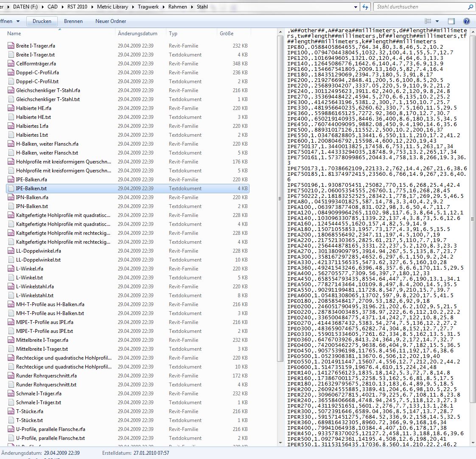Screen dimensions: 476x459
Task: Click the document icon beside Halbiertes I.txt
Action: [x=11, y=135]
